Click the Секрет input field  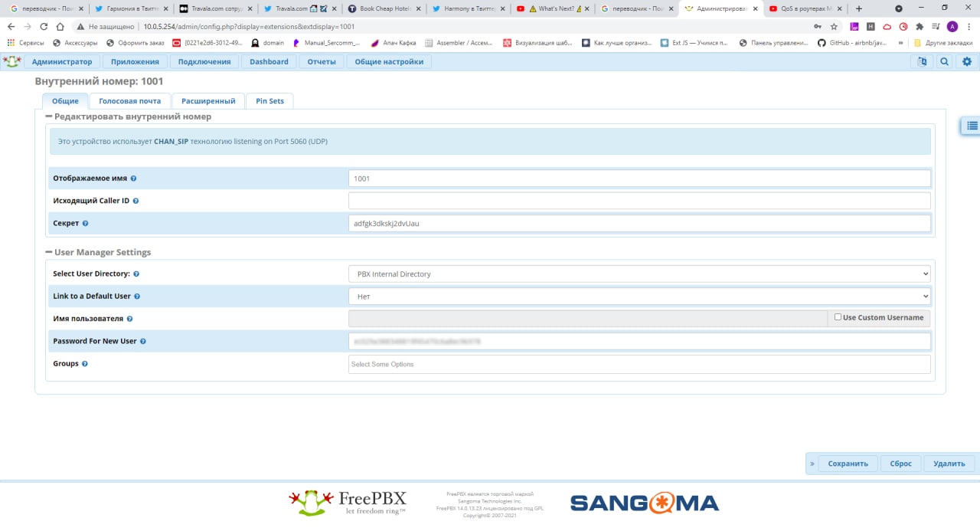pyautogui.click(x=639, y=224)
